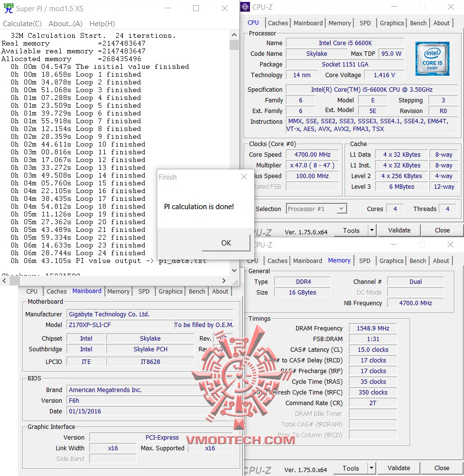Click the CAS# Latency 15.0 clocks value
This screenshot has width=464, height=476.
pos(373,349)
